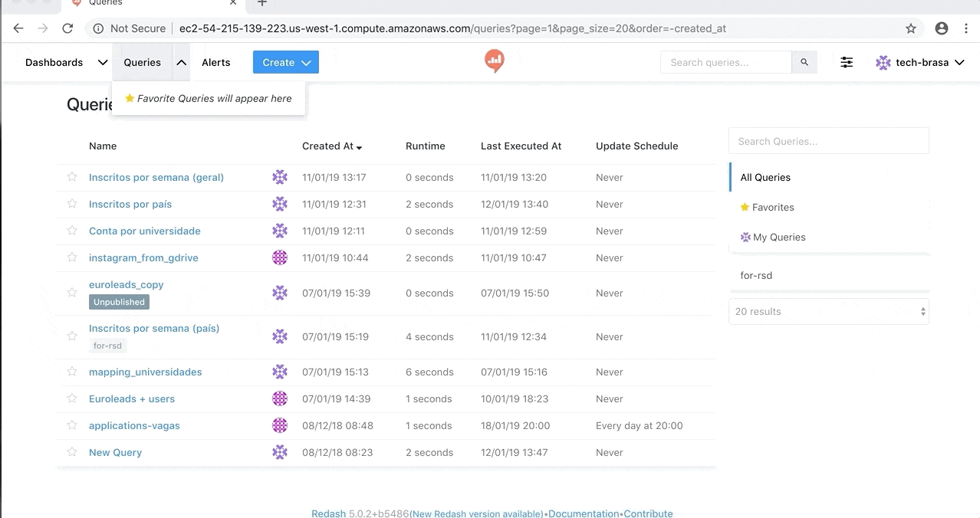Open the Alerts menu item

(215, 63)
